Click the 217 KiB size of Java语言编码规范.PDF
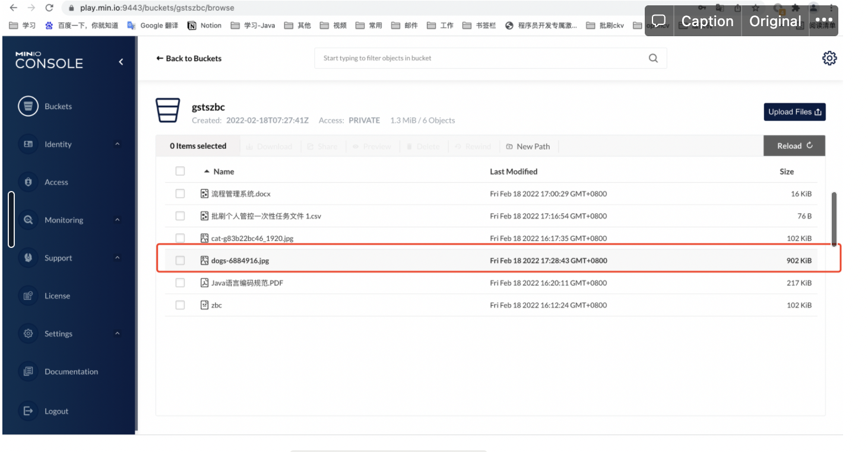The height and width of the screenshot is (452, 868). 799,283
